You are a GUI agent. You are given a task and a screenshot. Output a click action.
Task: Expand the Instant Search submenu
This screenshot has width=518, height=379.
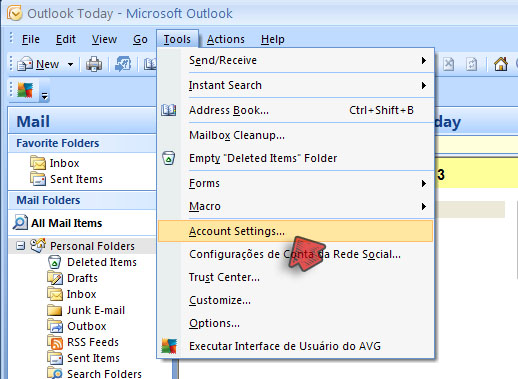pos(423,85)
